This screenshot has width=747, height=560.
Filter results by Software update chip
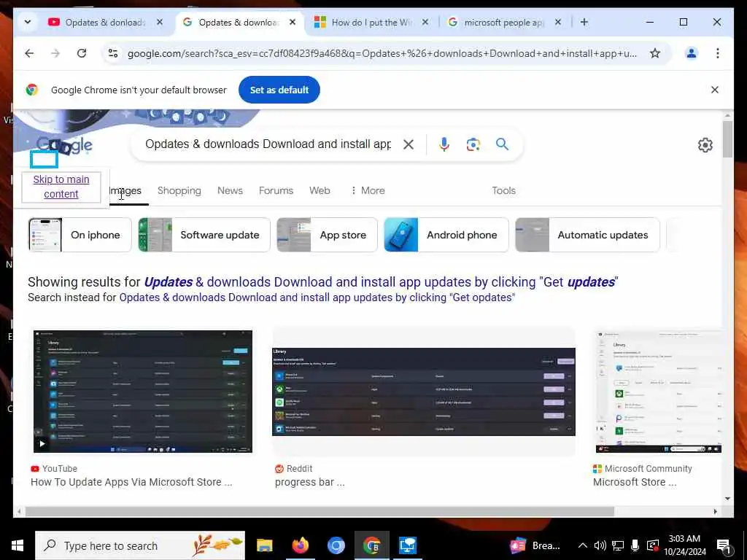pos(204,235)
